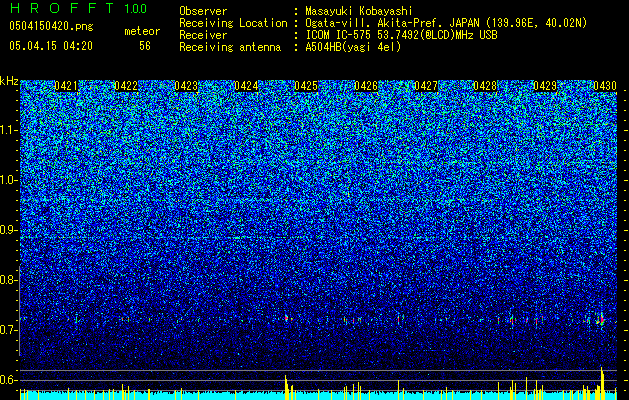
Task: Click the Receiving antenna label
Action: (x=230, y=47)
